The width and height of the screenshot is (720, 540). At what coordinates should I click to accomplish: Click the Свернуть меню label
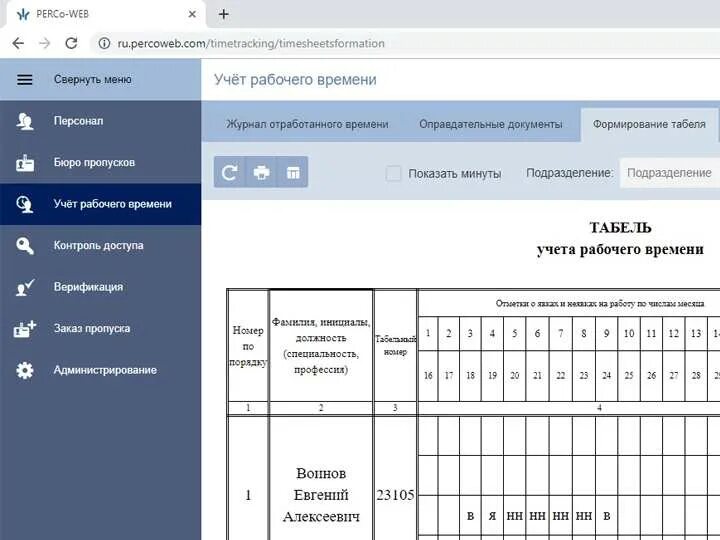click(x=92, y=79)
